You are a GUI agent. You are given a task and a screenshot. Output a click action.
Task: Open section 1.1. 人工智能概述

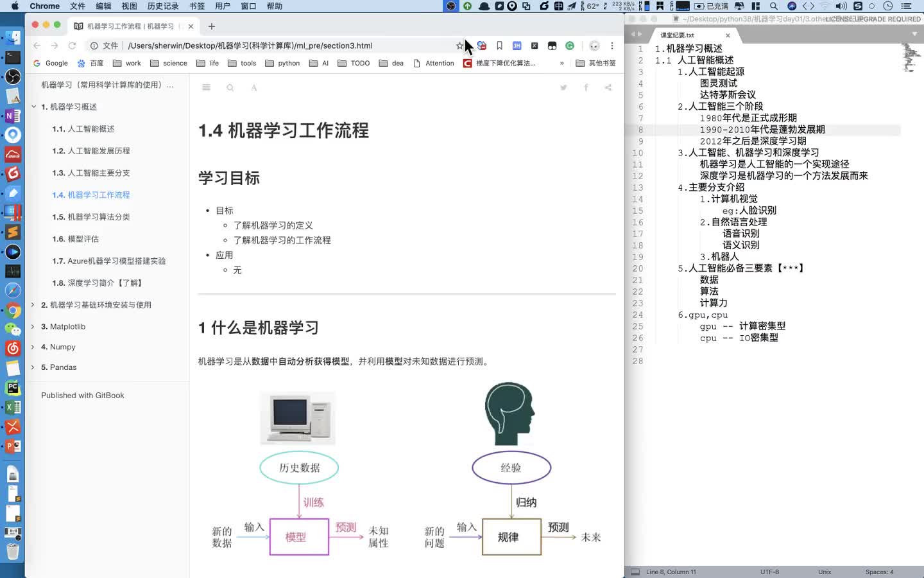click(x=83, y=129)
